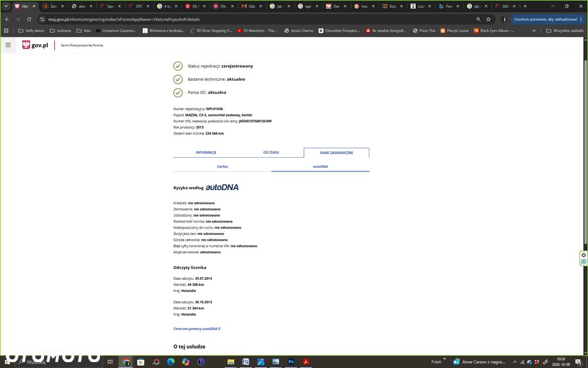Open the Centrum pomocy autoDNA link
588x368 pixels.
(197, 329)
